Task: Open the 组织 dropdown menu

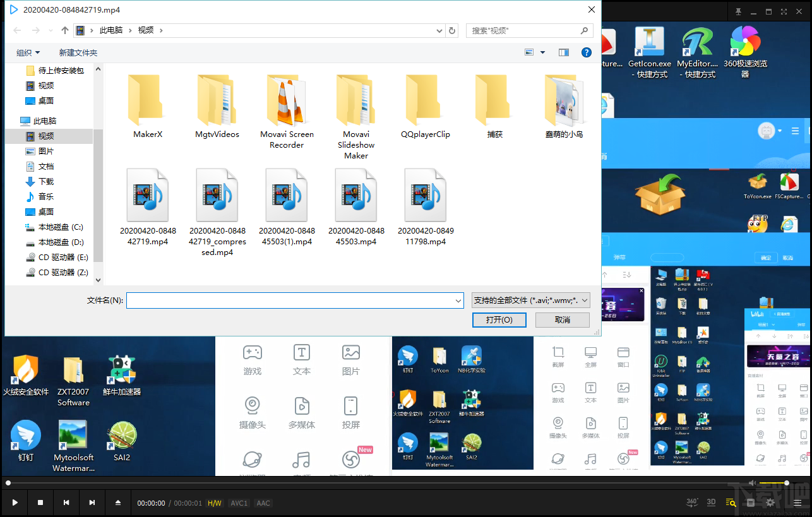Action: pos(28,52)
